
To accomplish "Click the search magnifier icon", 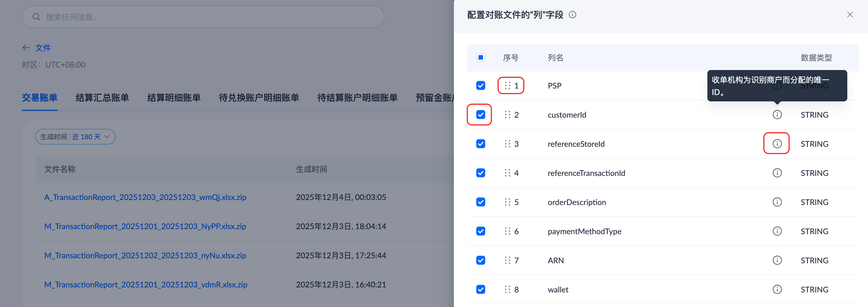I will click(x=36, y=17).
